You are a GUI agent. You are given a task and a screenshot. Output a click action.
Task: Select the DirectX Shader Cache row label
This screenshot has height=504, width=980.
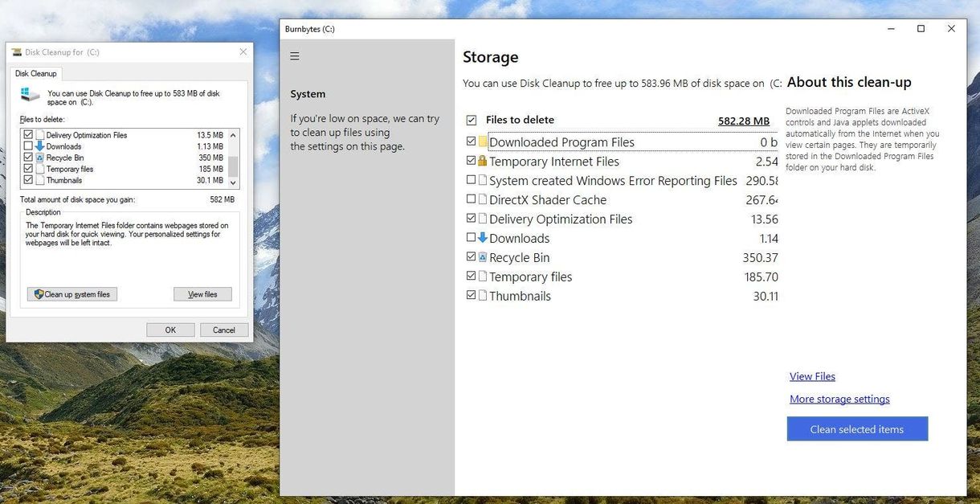coord(548,199)
